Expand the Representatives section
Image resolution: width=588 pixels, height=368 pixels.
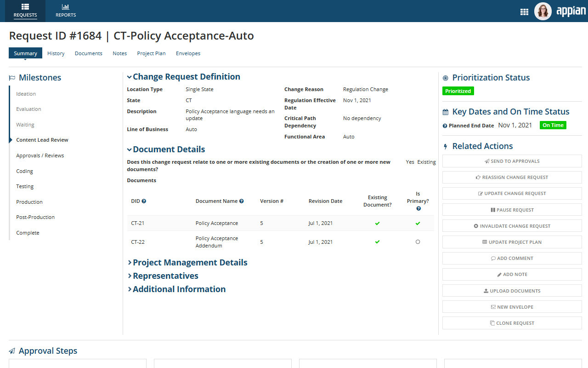tap(130, 276)
